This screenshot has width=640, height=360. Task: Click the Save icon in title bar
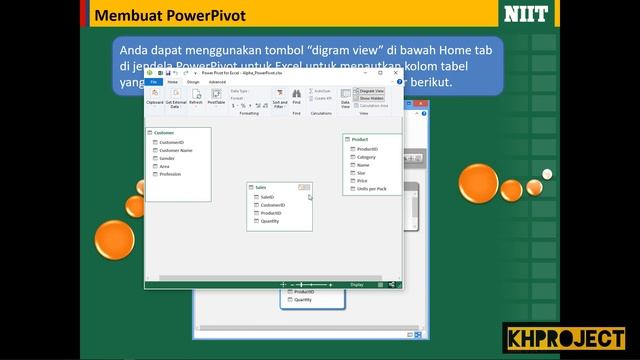(168, 73)
